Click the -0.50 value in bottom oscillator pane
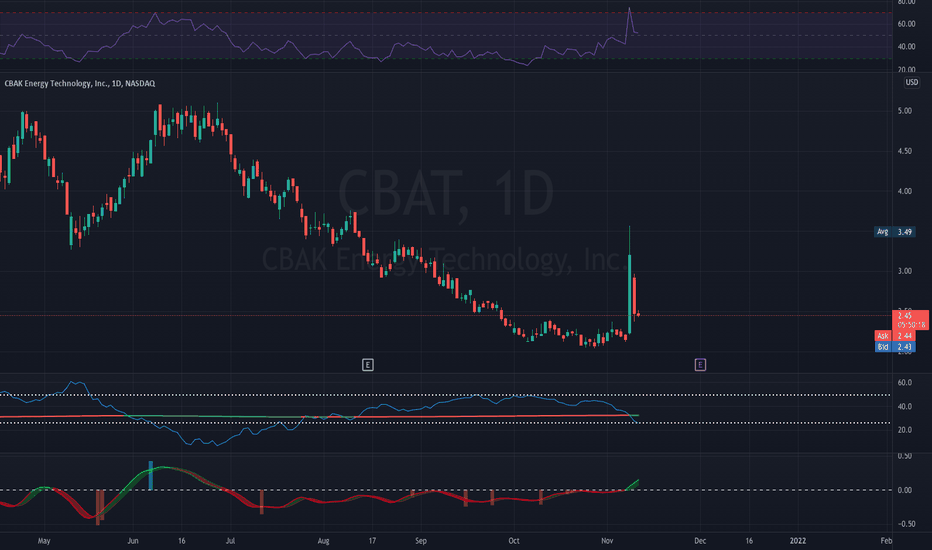932x550 pixels. [x=906, y=524]
